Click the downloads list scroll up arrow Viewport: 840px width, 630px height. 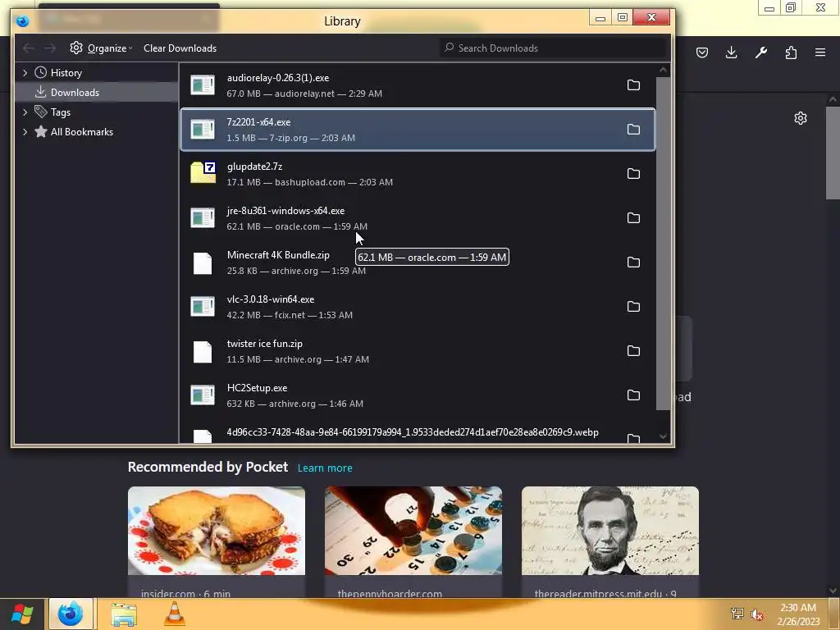[663, 71]
